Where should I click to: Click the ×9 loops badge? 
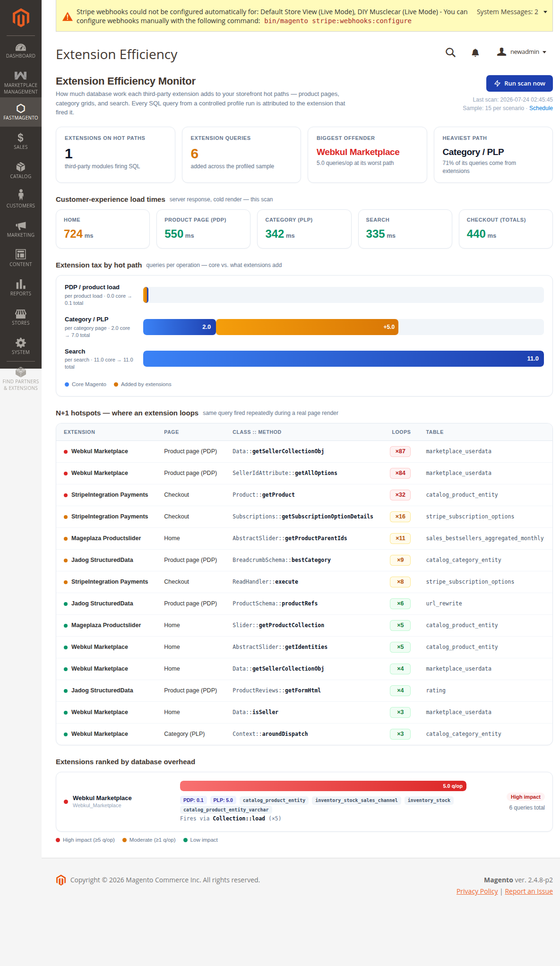click(400, 560)
